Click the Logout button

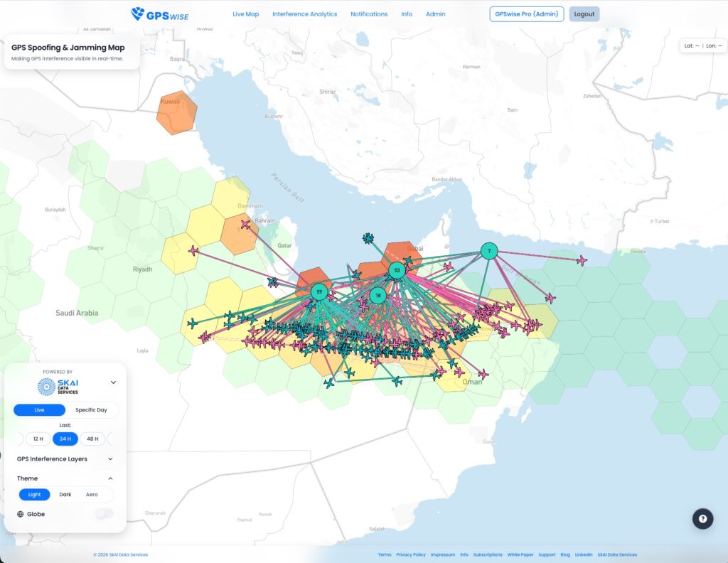pos(584,14)
